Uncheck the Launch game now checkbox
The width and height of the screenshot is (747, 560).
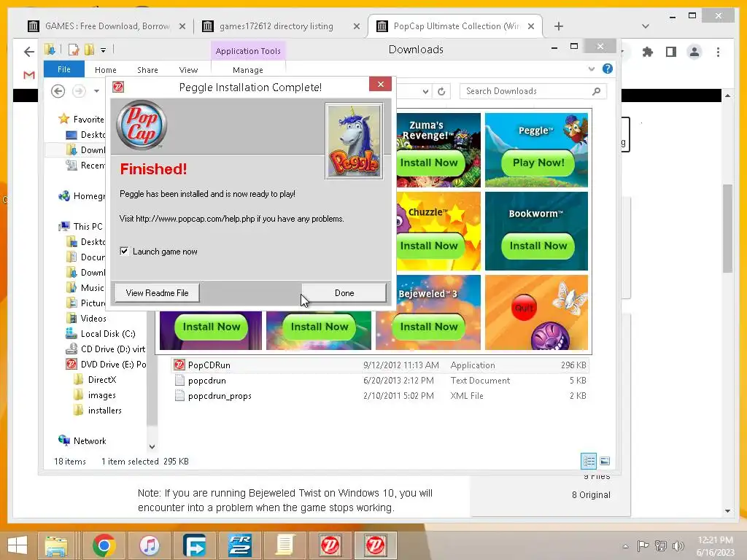coord(124,251)
